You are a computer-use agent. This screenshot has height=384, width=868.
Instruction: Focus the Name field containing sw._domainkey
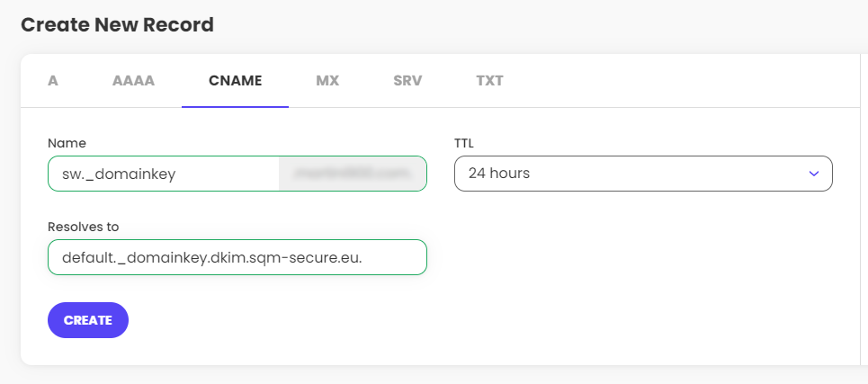point(162,174)
